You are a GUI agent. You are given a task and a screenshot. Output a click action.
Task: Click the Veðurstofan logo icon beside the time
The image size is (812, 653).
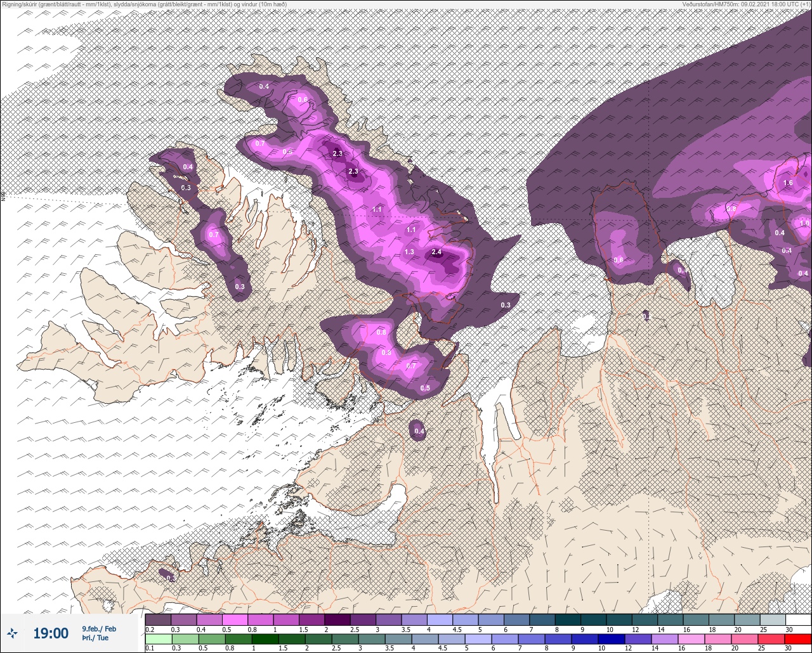click(12, 633)
